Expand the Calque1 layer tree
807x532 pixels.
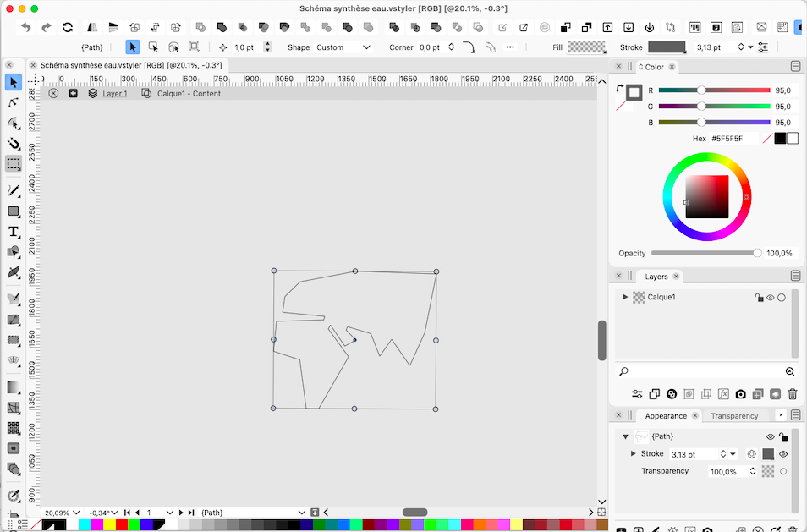point(625,297)
